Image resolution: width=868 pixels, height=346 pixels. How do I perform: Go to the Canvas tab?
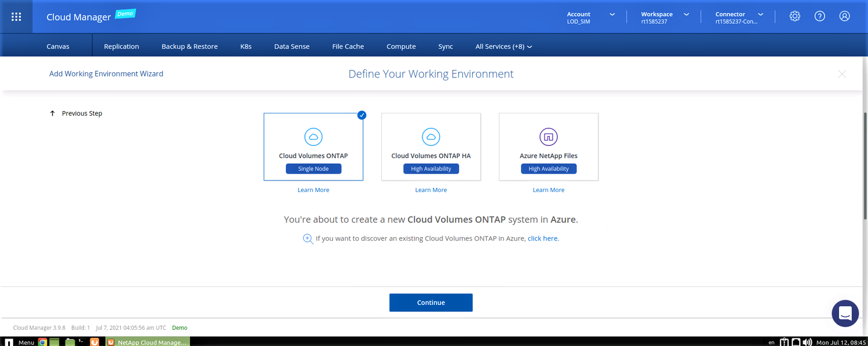(x=58, y=46)
